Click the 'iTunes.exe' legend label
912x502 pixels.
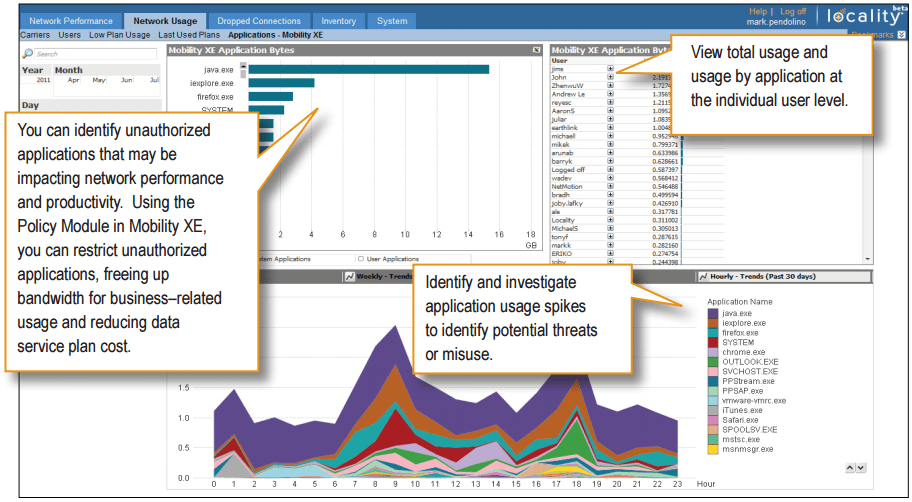[742, 411]
